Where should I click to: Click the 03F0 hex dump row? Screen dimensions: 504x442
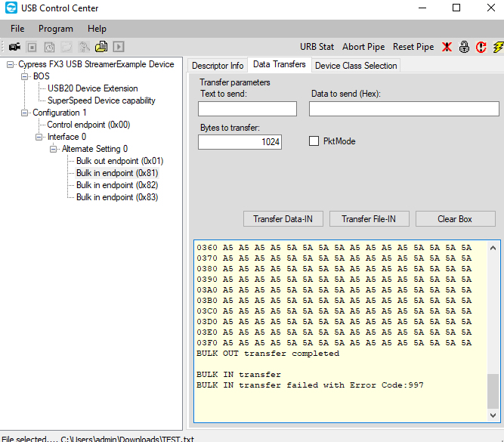[334, 343]
